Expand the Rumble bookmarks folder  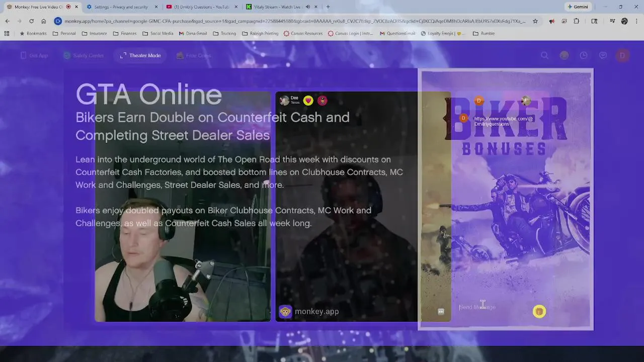(x=484, y=34)
